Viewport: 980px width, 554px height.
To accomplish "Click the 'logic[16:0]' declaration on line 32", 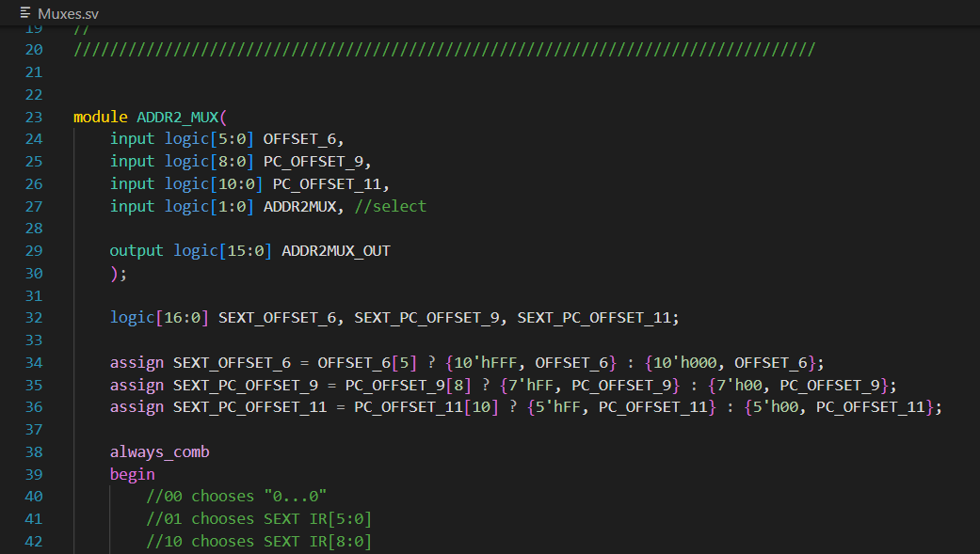I will point(159,317).
